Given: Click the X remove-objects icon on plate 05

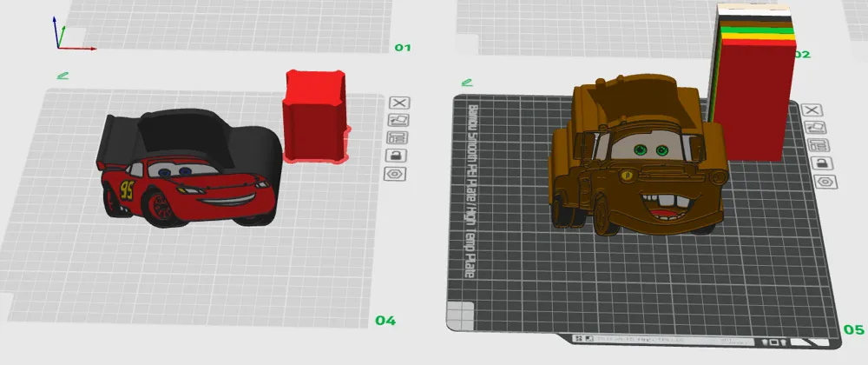Looking at the screenshot, I should click(x=812, y=110).
